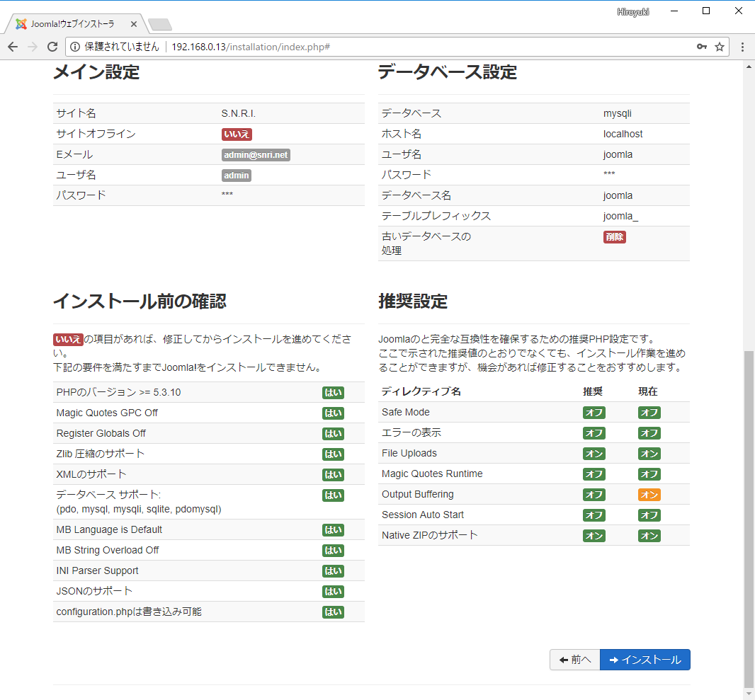
Task: Click recommended オン badge for Native ZIPのサポート
Action: tap(594, 536)
